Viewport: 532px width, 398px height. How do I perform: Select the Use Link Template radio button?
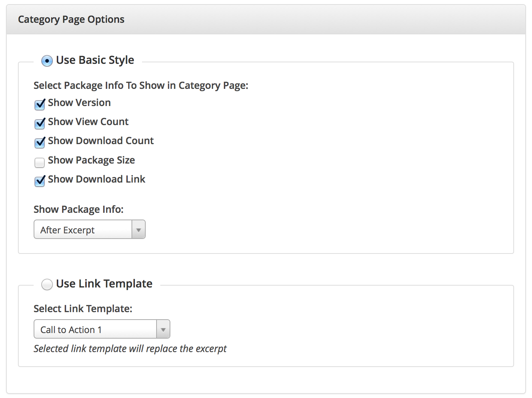pyautogui.click(x=47, y=284)
